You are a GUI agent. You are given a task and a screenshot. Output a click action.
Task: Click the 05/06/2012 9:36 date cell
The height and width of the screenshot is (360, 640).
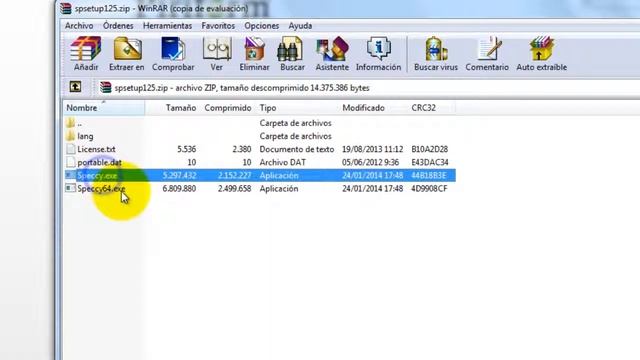coord(371,162)
